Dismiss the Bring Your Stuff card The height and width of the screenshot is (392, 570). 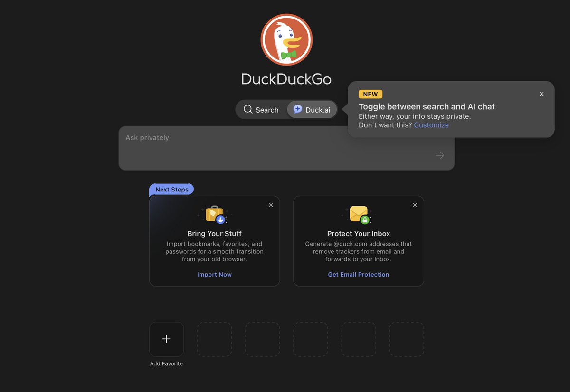271,205
